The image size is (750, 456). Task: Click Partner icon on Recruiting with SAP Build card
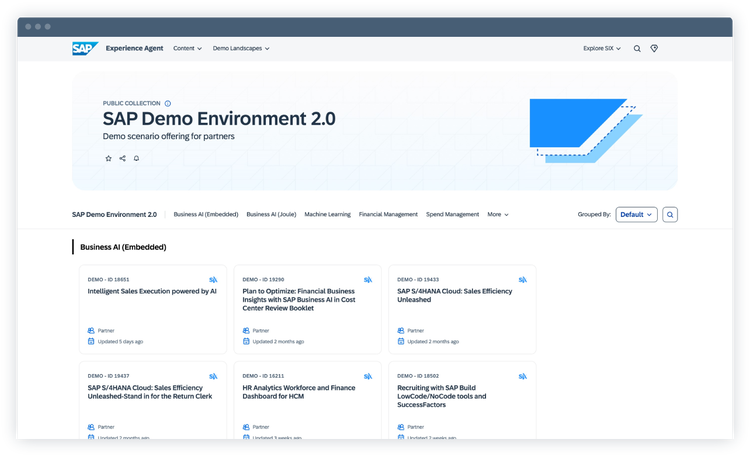tap(401, 427)
